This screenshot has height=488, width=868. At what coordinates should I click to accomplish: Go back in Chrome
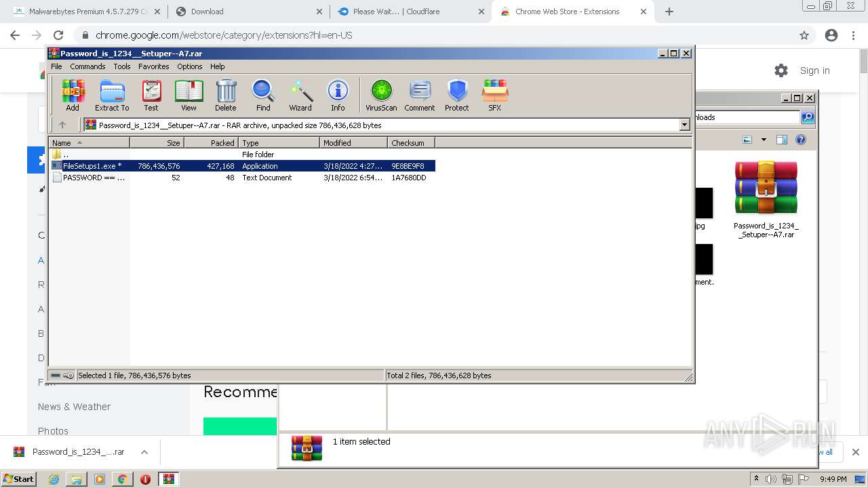pos(15,35)
